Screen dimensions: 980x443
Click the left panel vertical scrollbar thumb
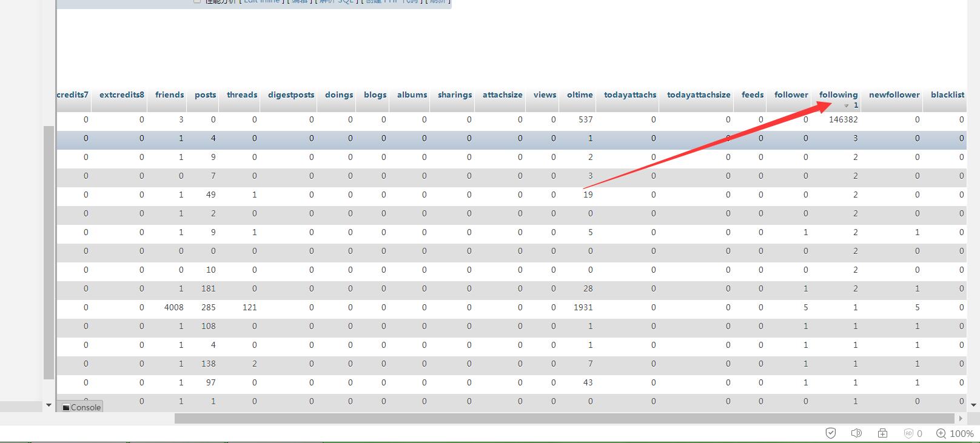tap(49, 251)
